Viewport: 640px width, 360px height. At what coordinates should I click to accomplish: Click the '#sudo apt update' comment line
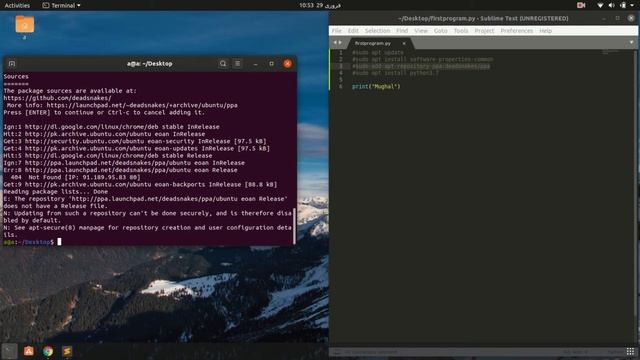pos(378,52)
